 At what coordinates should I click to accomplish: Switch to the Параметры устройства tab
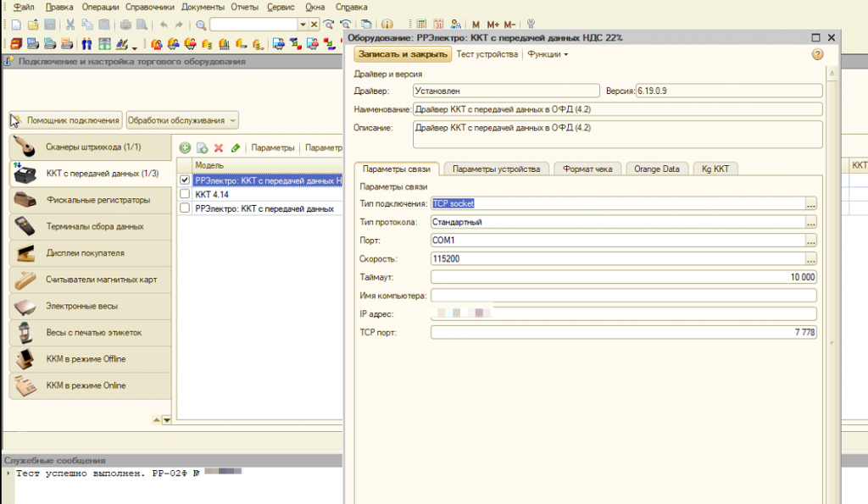pyautogui.click(x=496, y=169)
